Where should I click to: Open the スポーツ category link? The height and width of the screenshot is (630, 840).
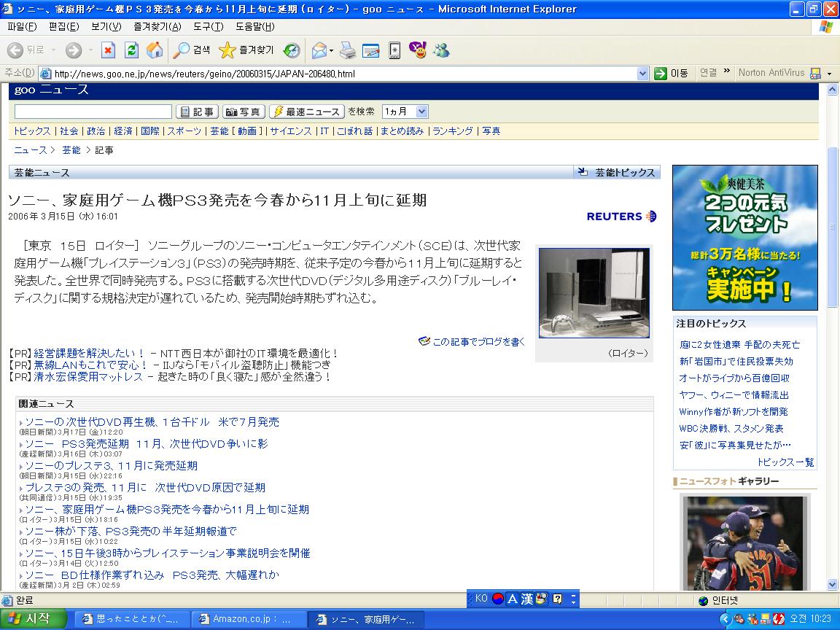(184, 131)
